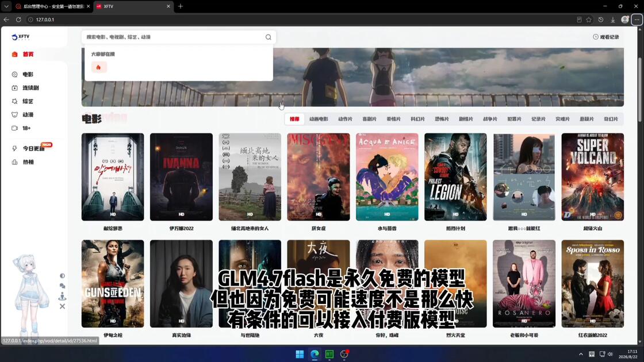Open the mascot chat bubble icon
The width and height of the screenshot is (644, 362).
62,286
